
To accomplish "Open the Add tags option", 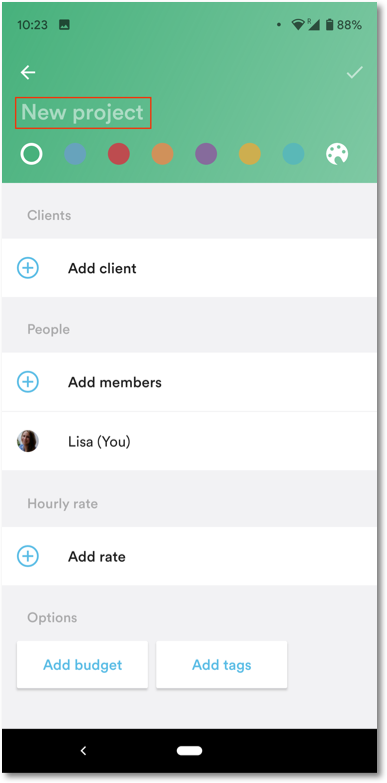I will (222, 665).
